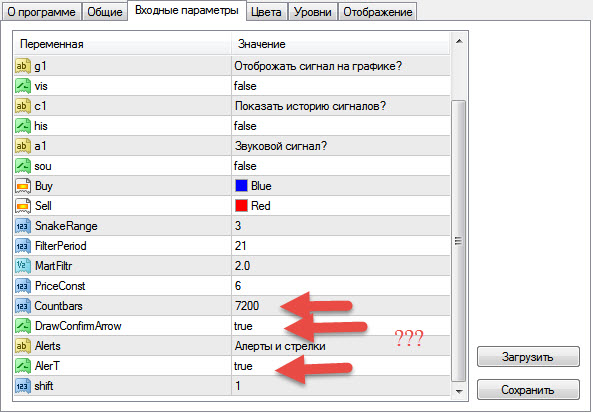Click the FilterPeriod value 21
Screen dimensions: 593x413
[241, 246]
